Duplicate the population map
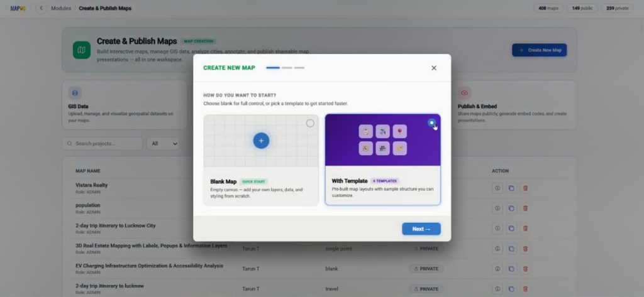 (x=511, y=208)
